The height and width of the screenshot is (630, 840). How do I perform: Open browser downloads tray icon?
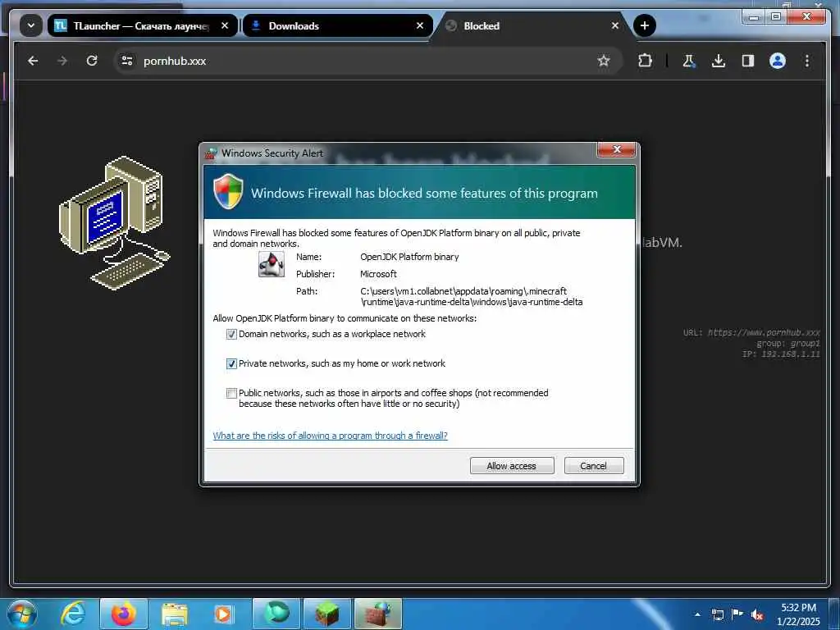click(x=719, y=61)
